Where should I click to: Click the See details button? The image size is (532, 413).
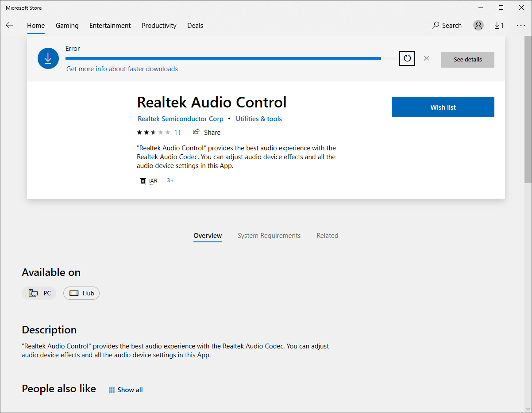coord(467,59)
